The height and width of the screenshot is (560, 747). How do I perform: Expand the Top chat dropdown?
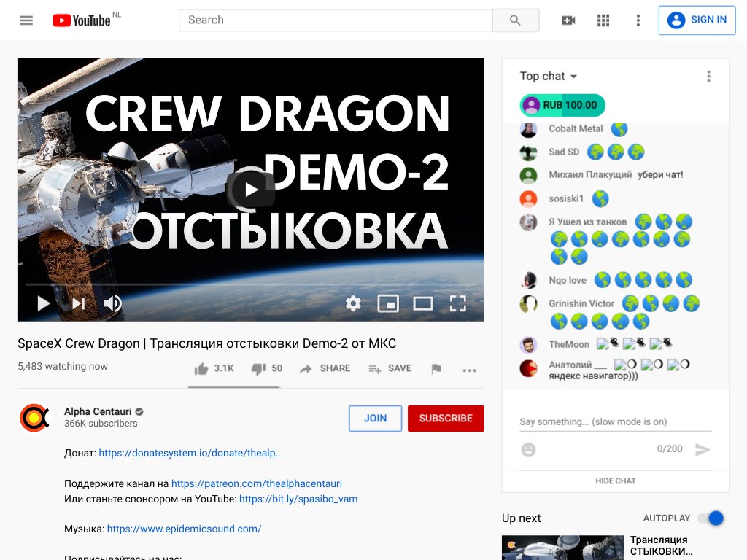click(x=549, y=76)
